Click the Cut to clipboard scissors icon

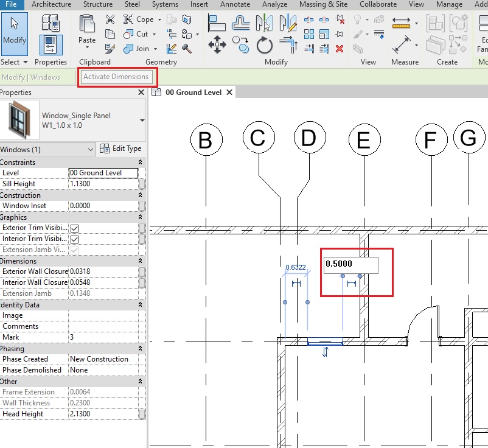110,19
